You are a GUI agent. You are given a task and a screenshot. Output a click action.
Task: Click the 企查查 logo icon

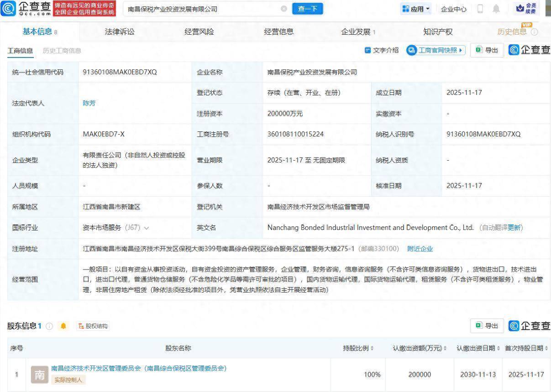pyautogui.click(x=8, y=8)
